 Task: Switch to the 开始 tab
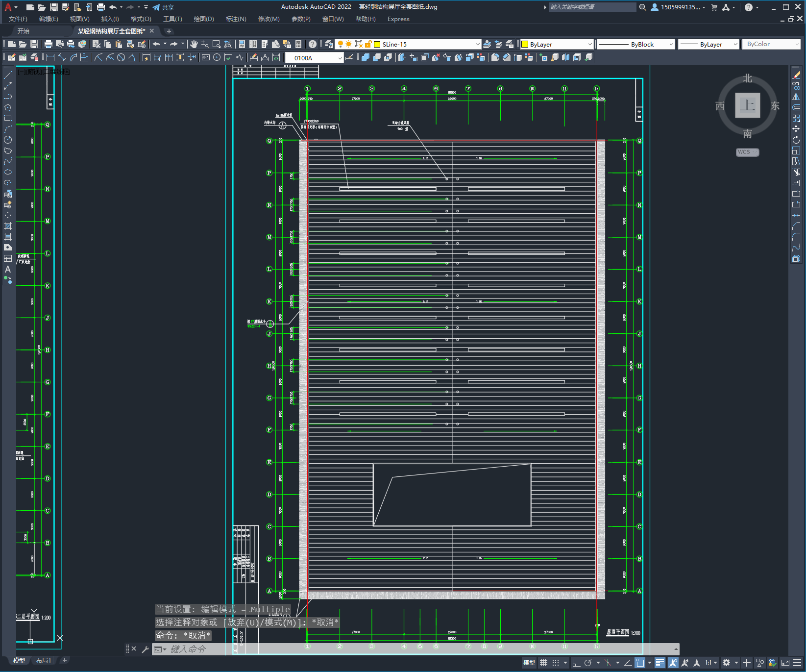[24, 31]
